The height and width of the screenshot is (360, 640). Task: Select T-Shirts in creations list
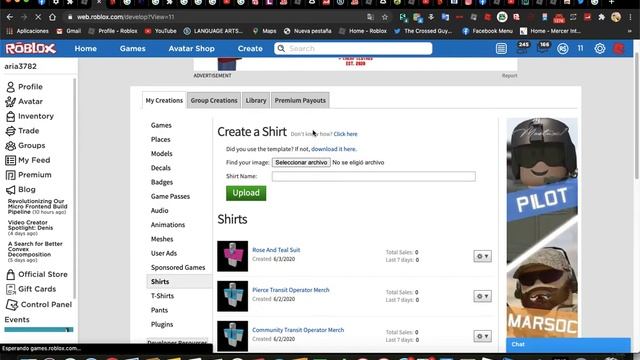[x=162, y=296]
